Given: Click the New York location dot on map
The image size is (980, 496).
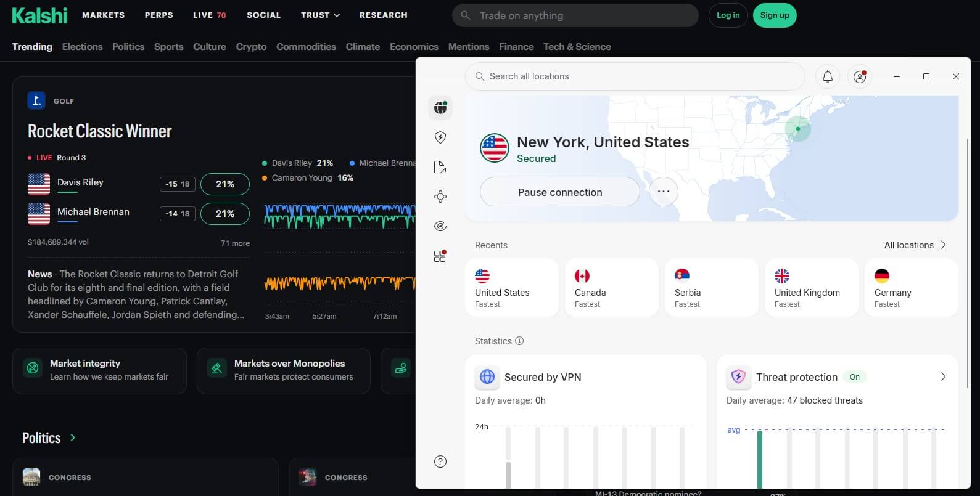Looking at the screenshot, I should pos(798,129).
